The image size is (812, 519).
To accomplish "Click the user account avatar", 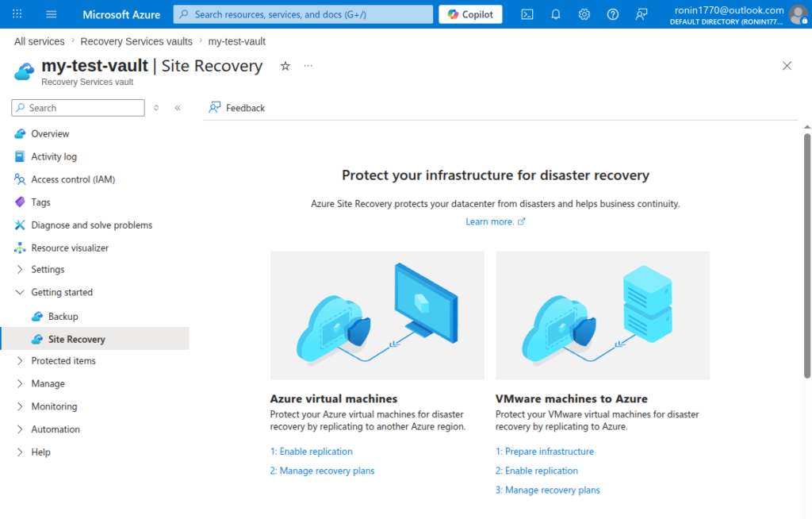I will (798, 14).
